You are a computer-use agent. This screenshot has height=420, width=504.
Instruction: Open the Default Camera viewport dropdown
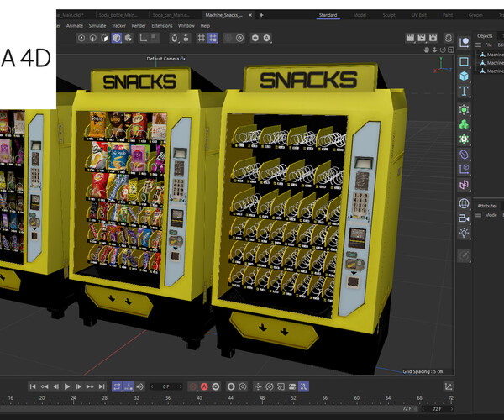(165, 59)
